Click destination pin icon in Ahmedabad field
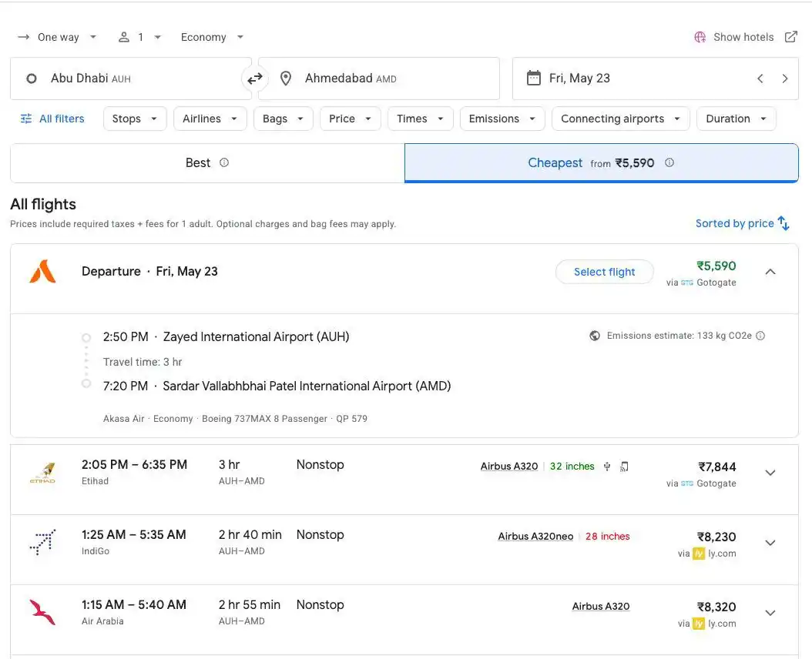812x659 pixels. click(x=285, y=79)
